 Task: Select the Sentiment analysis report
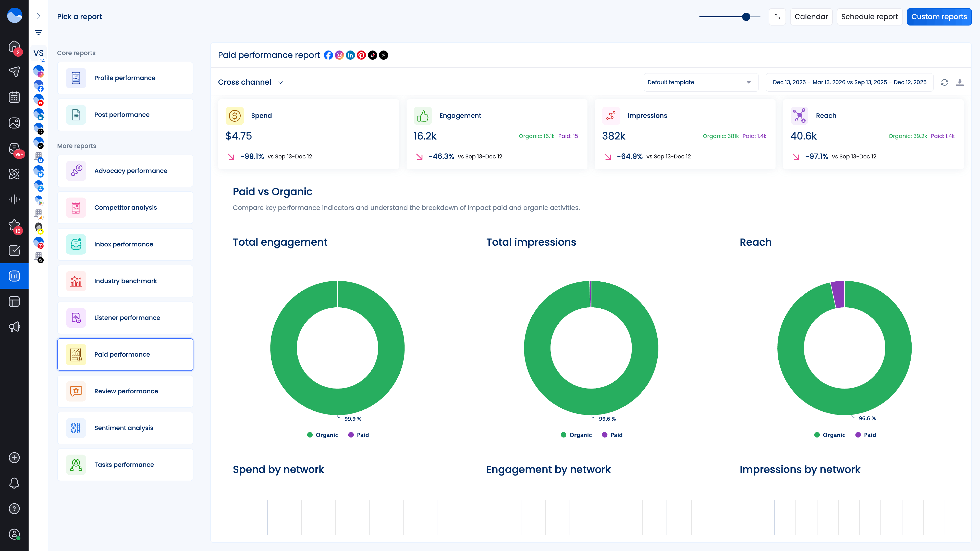tap(125, 428)
